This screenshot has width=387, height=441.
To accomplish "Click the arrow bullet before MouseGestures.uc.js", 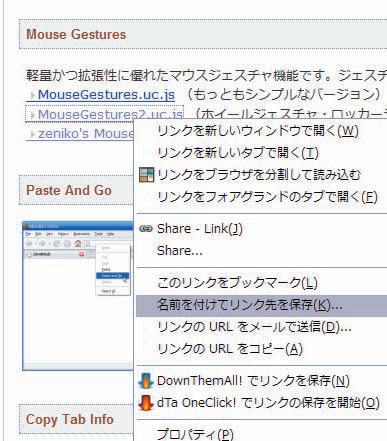I will coord(33,96).
